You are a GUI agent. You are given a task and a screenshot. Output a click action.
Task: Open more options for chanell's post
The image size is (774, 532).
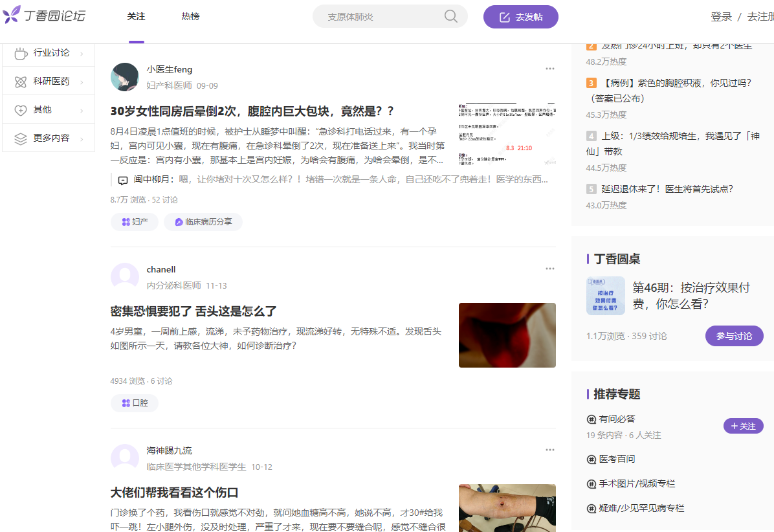549,269
